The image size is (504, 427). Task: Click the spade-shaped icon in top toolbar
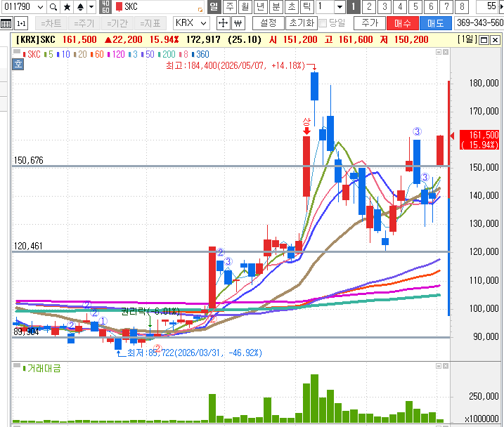tap(80, 7)
